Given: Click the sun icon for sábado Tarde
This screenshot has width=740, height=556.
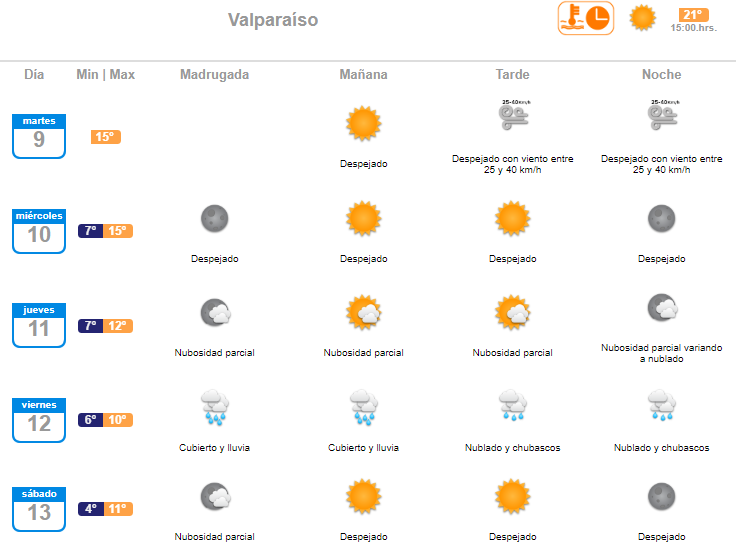Looking at the screenshot, I should (513, 497).
